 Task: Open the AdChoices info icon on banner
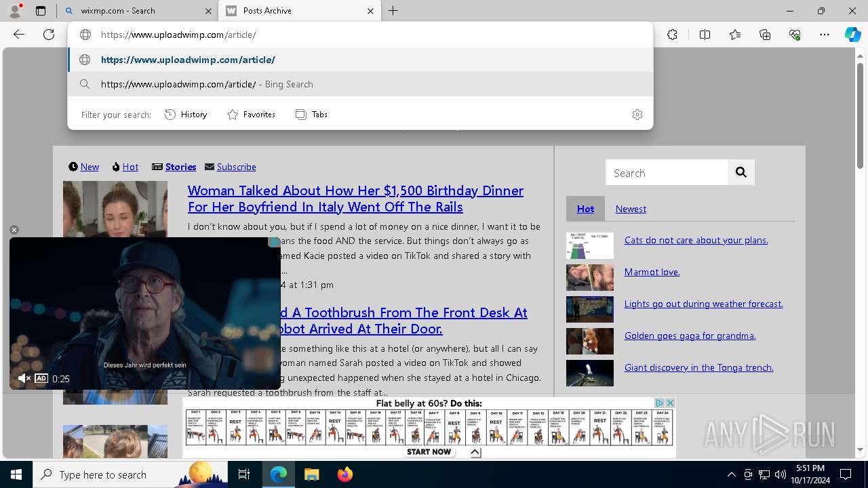point(659,403)
